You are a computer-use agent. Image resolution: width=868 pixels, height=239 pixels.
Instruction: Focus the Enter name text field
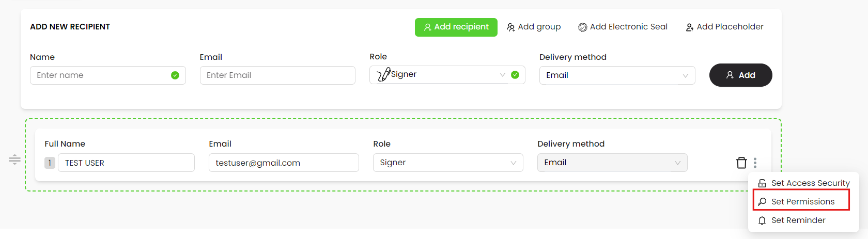[x=101, y=75]
